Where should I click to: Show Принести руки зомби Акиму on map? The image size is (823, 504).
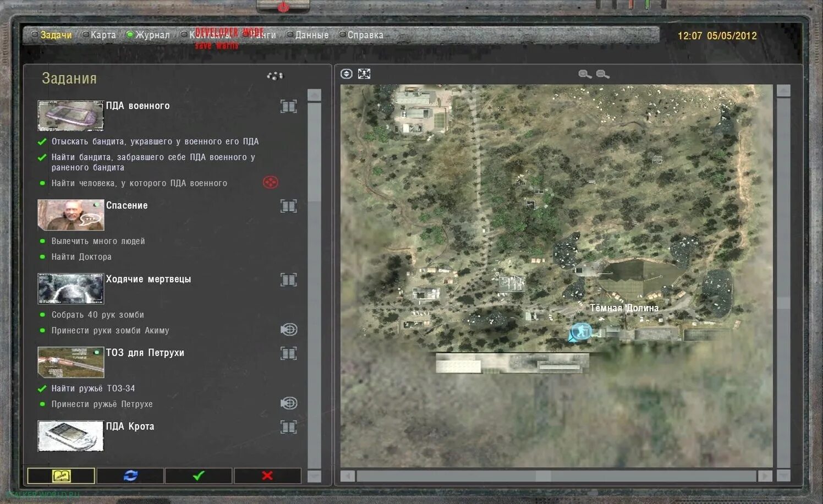289,330
